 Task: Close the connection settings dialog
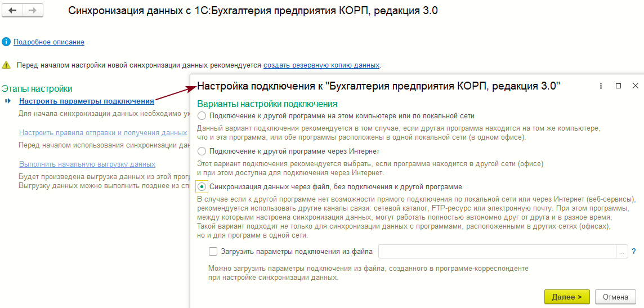coord(636,86)
